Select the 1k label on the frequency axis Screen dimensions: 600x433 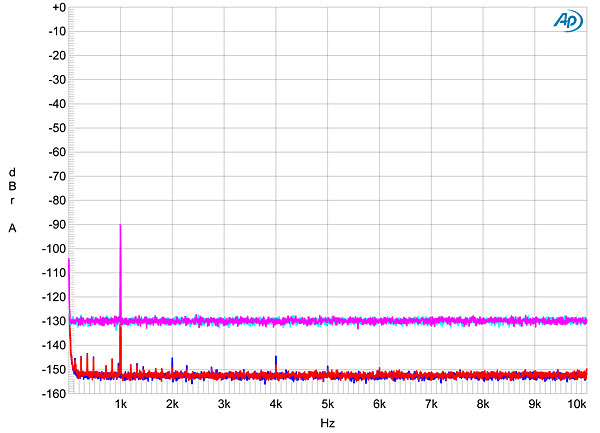pyautogui.click(x=120, y=405)
